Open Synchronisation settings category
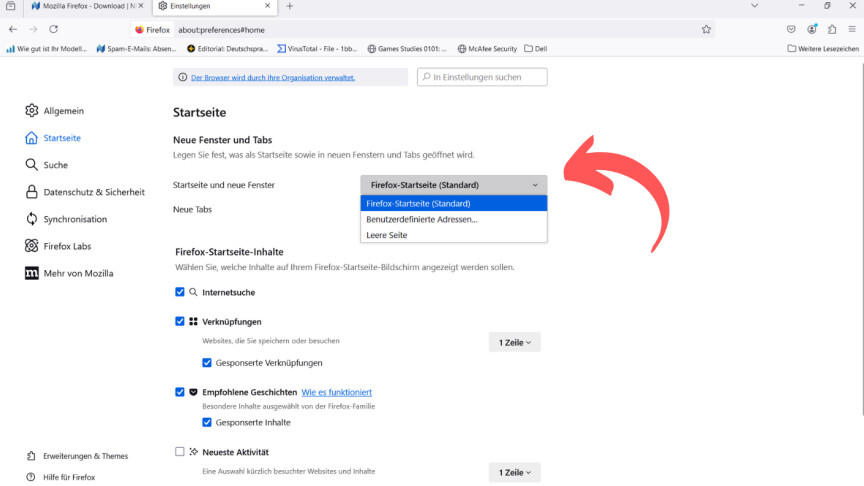 click(66, 219)
